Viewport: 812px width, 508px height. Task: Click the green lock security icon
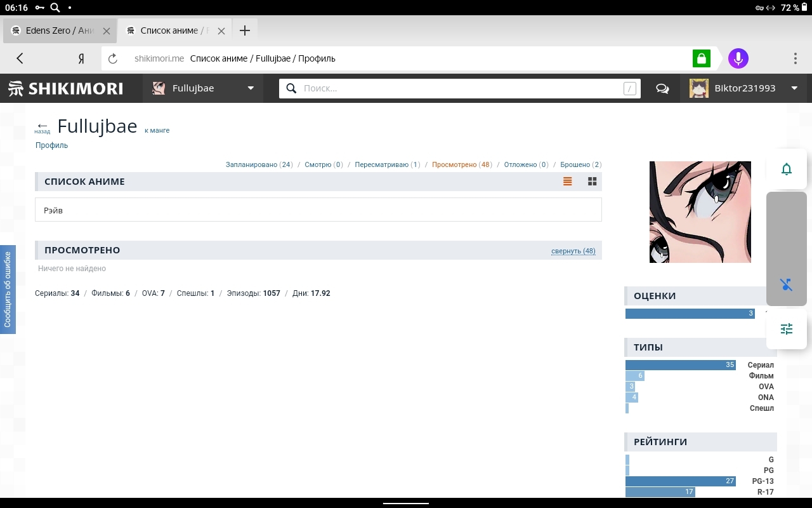point(701,58)
